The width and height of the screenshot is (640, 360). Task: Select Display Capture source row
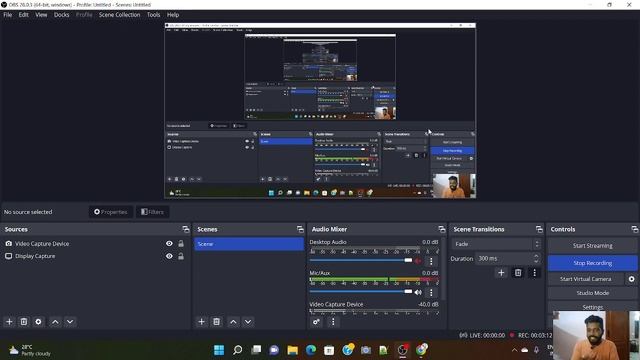95,256
